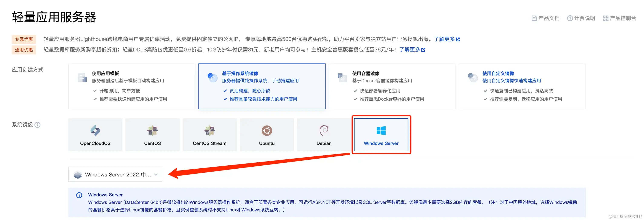Viewport: 644px width, 220px height.
Task: Click the grid icon beside 产品控制台
Action: tap(606, 18)
